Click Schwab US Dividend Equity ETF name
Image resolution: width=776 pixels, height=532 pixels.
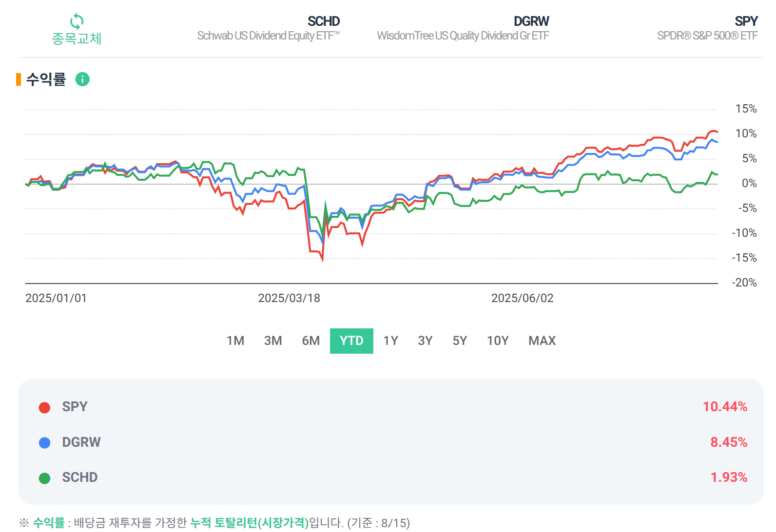[x=268, y=36]
